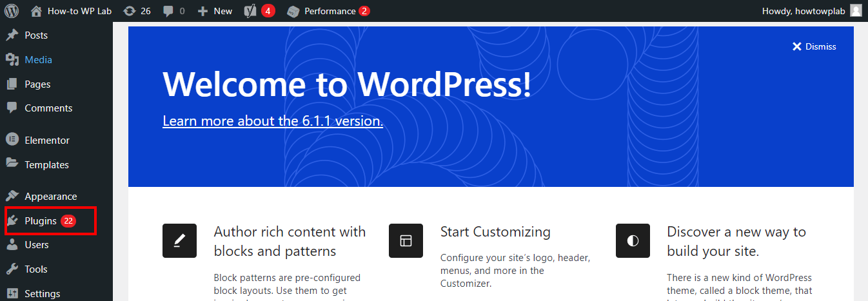Click the half-circle styles icon

[633, 240]
